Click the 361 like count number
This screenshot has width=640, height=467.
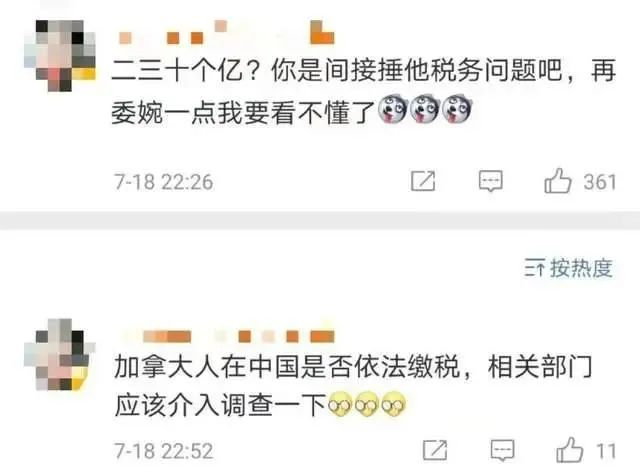click(x=600, y=182)
